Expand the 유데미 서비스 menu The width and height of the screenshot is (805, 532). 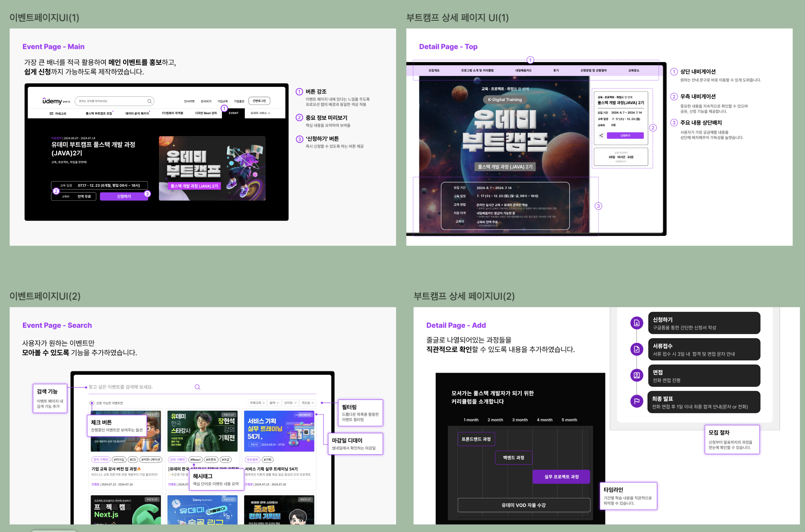point(260,113)
